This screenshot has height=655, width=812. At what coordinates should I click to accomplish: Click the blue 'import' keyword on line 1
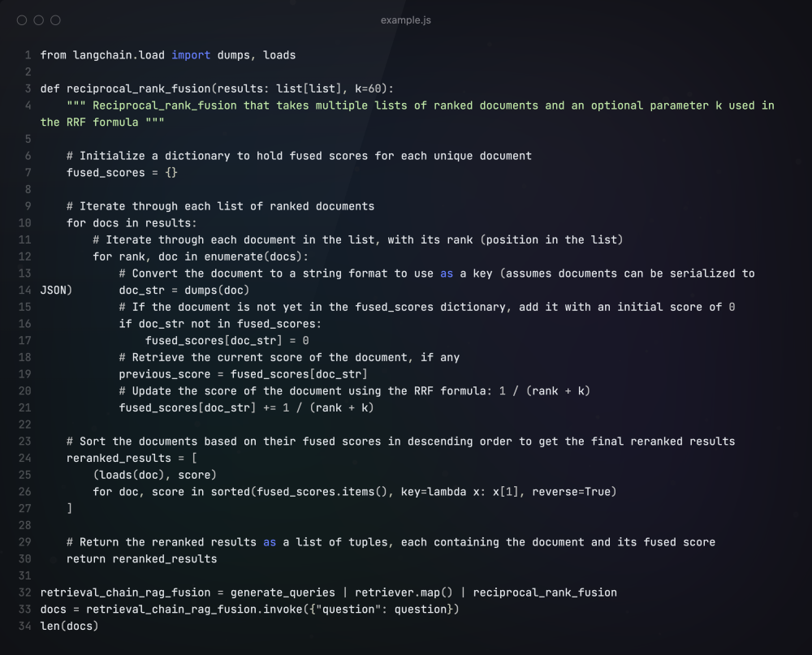[191, 54]
